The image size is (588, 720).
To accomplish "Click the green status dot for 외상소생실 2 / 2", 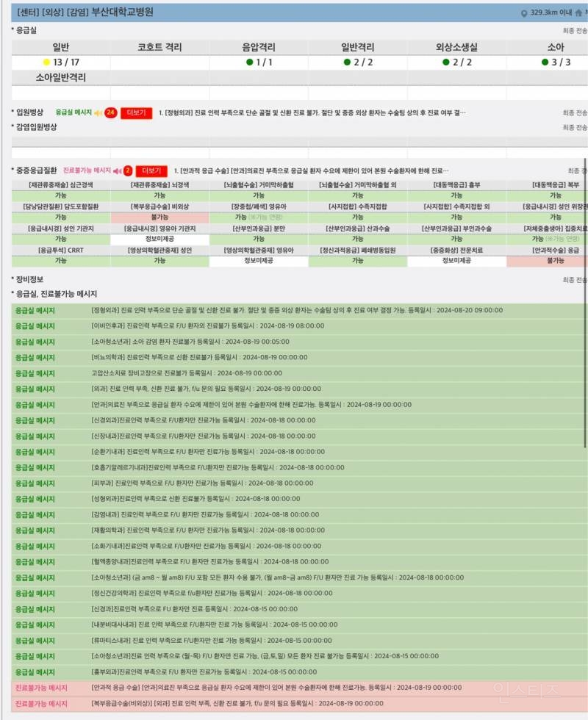I will click(x=446, y=62).
